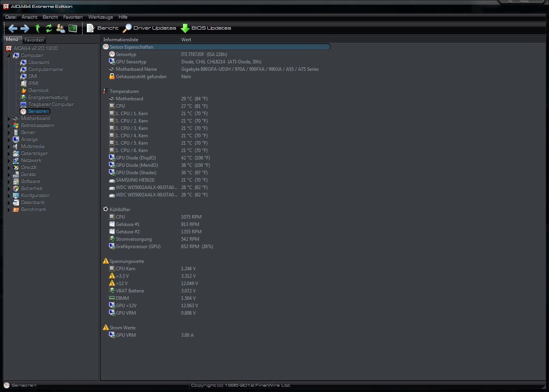This screenshot has height=392, width=549.
Task: Expand the Anzeige tree node
Action: tap(9, 139)
